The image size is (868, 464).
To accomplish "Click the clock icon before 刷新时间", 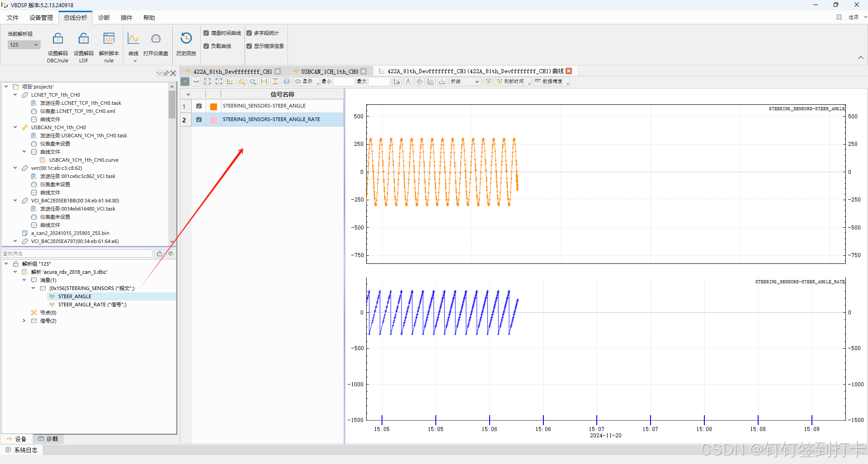I will (x=488, y=81).
